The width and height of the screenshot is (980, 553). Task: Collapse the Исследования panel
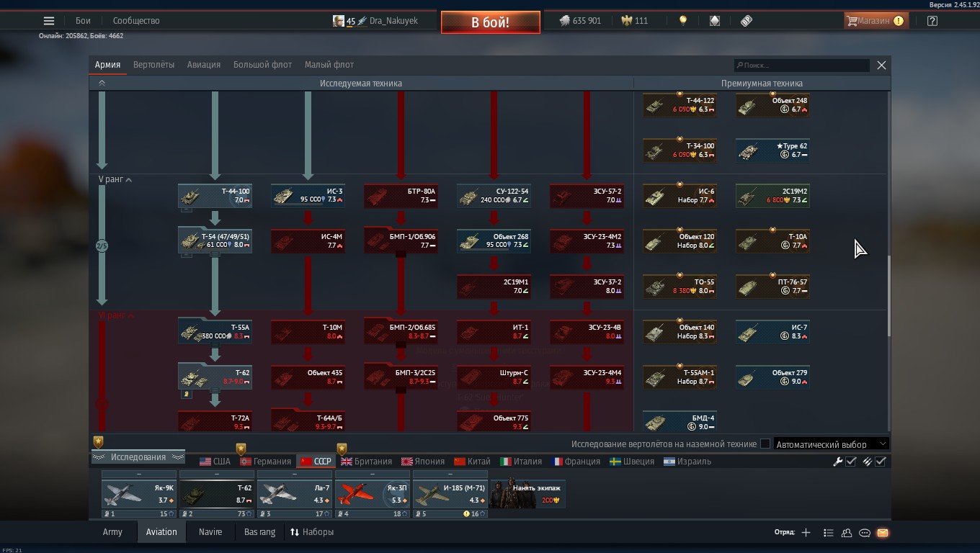pyautogui.click(x=138, y=457)
